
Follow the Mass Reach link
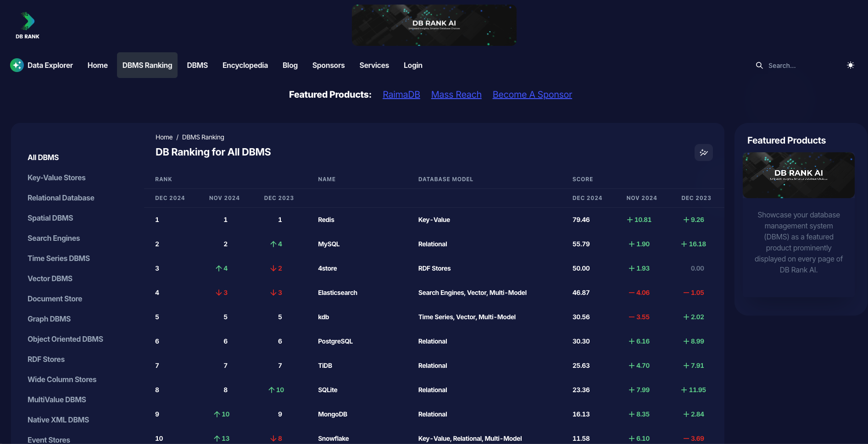point(456,94)
